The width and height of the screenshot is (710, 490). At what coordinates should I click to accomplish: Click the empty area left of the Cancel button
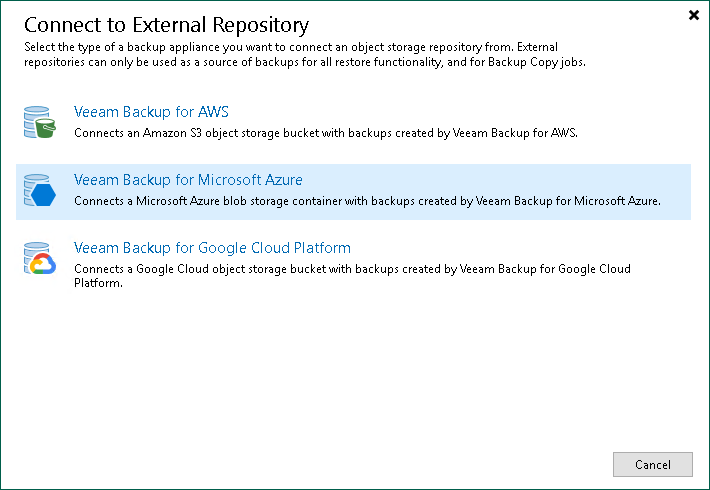(450, 464)
